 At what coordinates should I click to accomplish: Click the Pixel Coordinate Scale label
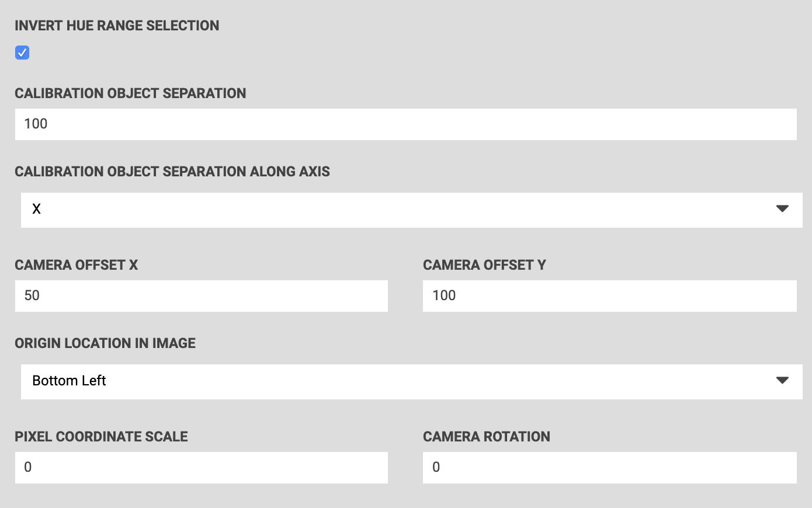[x=101, y=437]
